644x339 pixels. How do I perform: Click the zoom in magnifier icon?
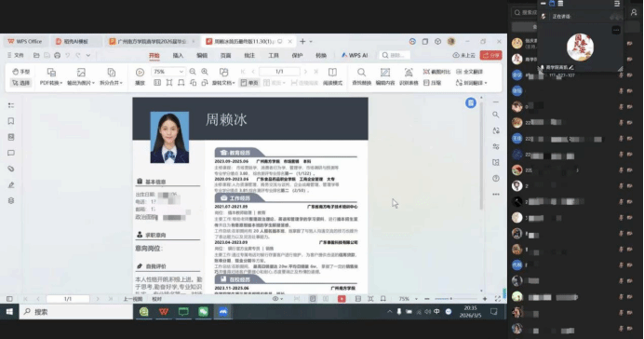[205, 72]
